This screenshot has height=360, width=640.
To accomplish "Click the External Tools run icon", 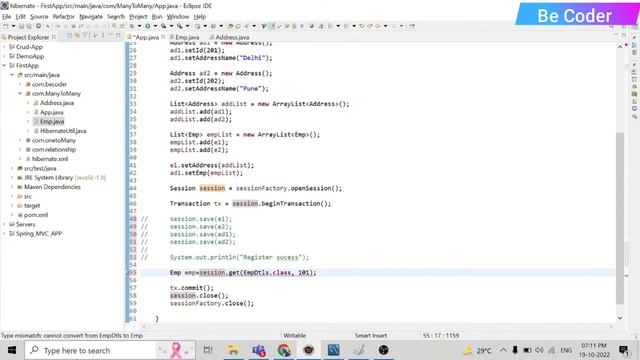I will pos(180,26).
